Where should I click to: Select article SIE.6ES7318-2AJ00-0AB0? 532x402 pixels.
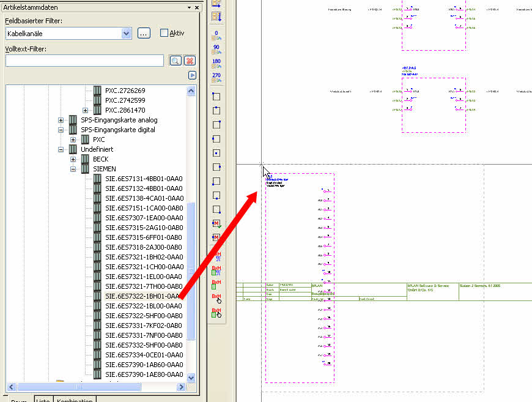tap(144, 248)
